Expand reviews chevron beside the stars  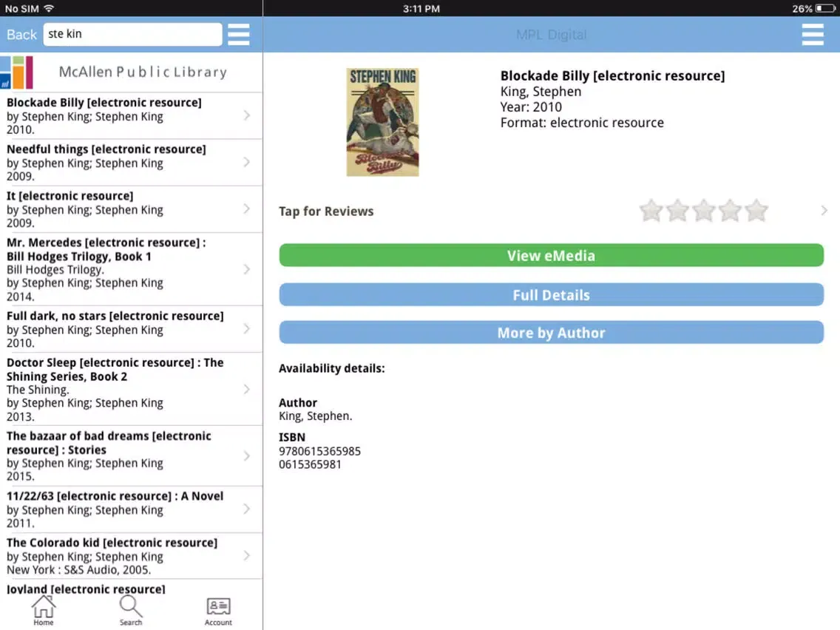[x=824, y=211]
